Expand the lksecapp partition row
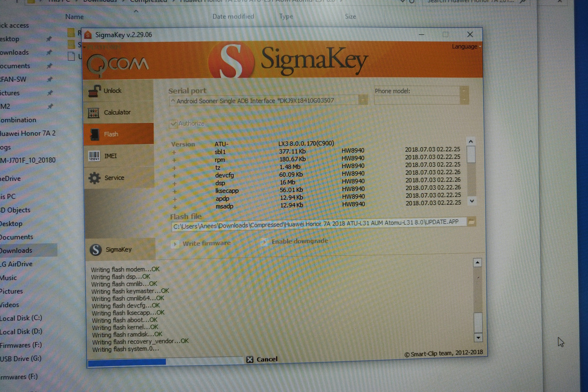Image resolution: width=588 pixels, height=392 pixels. 174,191
